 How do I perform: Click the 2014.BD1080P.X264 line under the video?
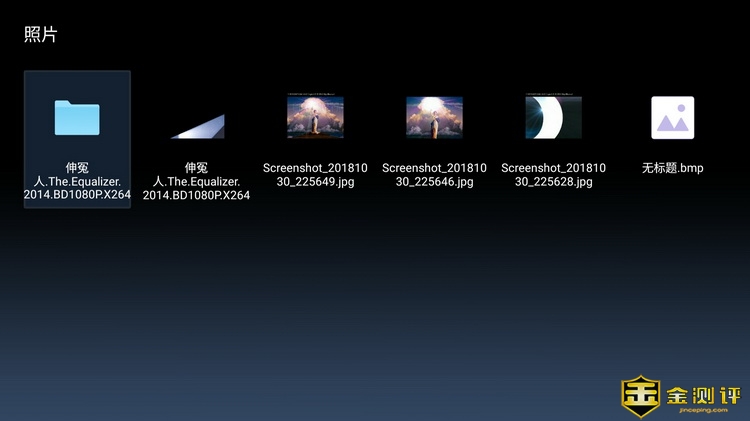tap(196, 195)
